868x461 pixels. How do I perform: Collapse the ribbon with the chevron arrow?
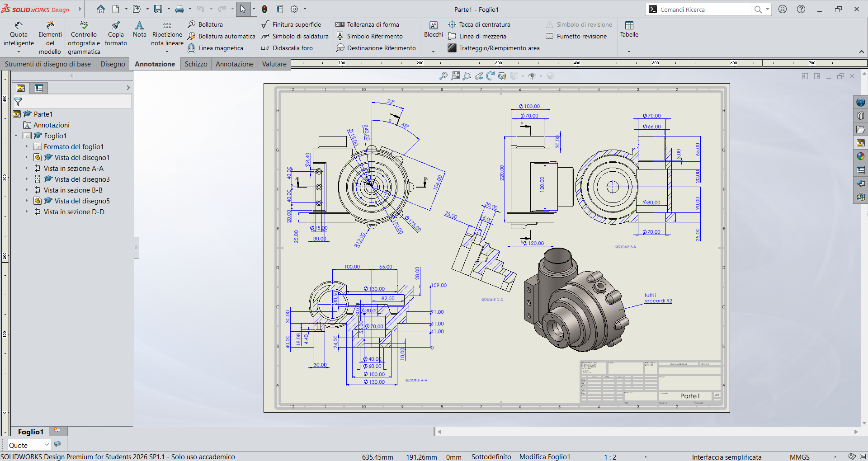861,52
